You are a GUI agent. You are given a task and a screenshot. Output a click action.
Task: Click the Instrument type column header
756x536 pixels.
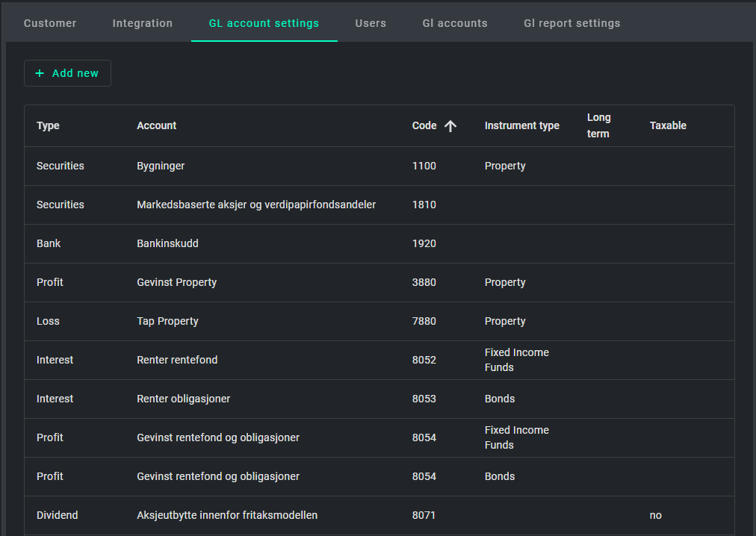pyautogui.click(x=521, y=125)
